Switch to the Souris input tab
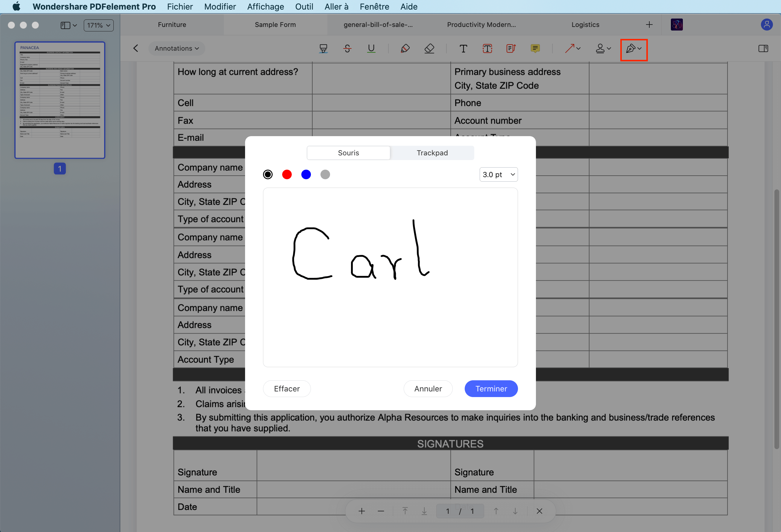Image resolution: width=781 pixels, height=532 pixels. tap(348, 152)
